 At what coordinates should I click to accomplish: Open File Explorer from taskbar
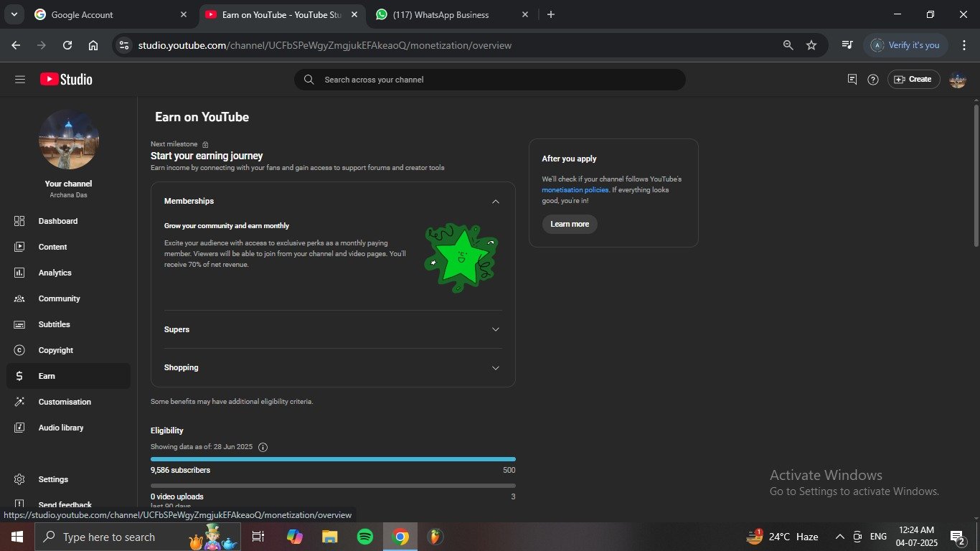coord(329,537)
